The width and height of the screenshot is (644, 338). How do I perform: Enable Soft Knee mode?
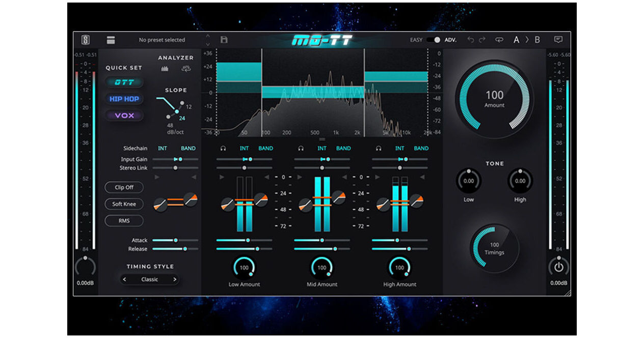pyautogui.click(x=124, y=204)
